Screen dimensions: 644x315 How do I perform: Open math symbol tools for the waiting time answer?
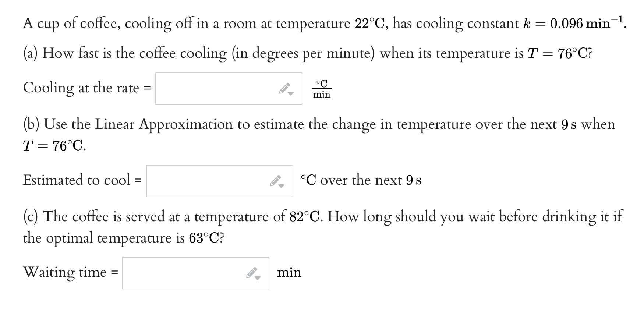(251, 272)
